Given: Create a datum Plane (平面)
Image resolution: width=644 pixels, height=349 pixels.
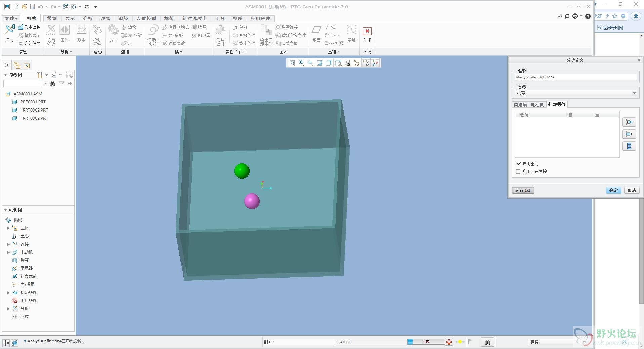Looking at the screenshot, I should (316, 33).
